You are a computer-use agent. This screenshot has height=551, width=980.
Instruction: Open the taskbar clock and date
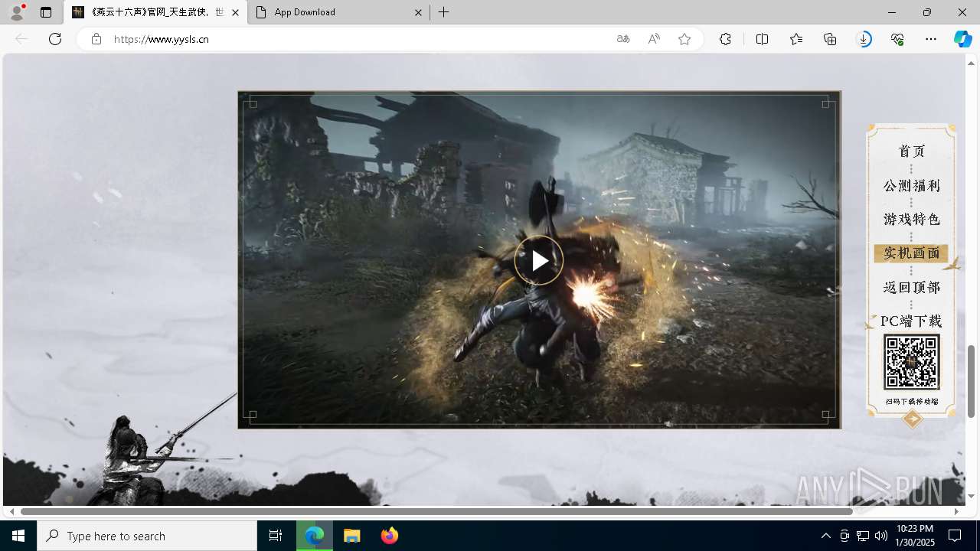coord(914,536)
